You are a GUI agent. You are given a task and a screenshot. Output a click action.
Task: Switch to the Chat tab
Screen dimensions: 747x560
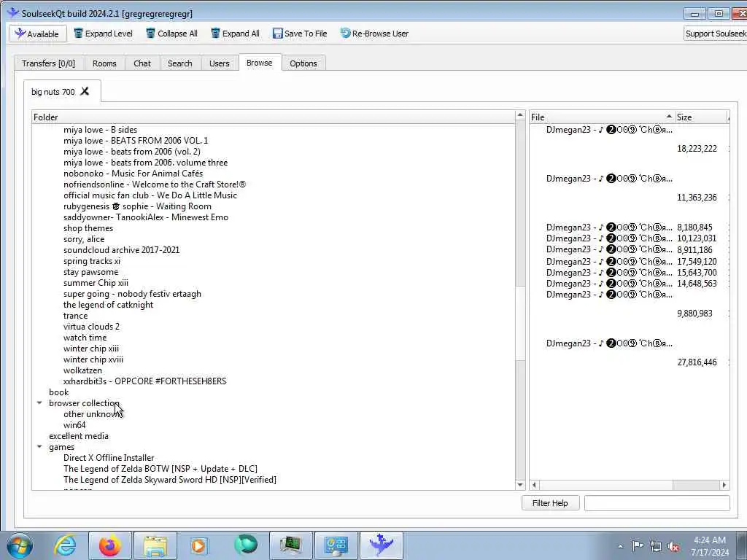[x=142, y=63]
